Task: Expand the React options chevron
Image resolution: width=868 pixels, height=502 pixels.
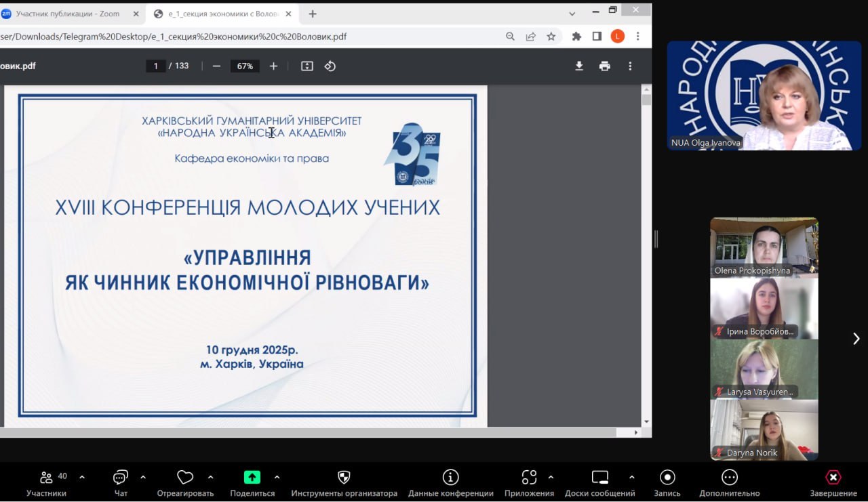Action: pyautogui.click(x=210, y=477)
